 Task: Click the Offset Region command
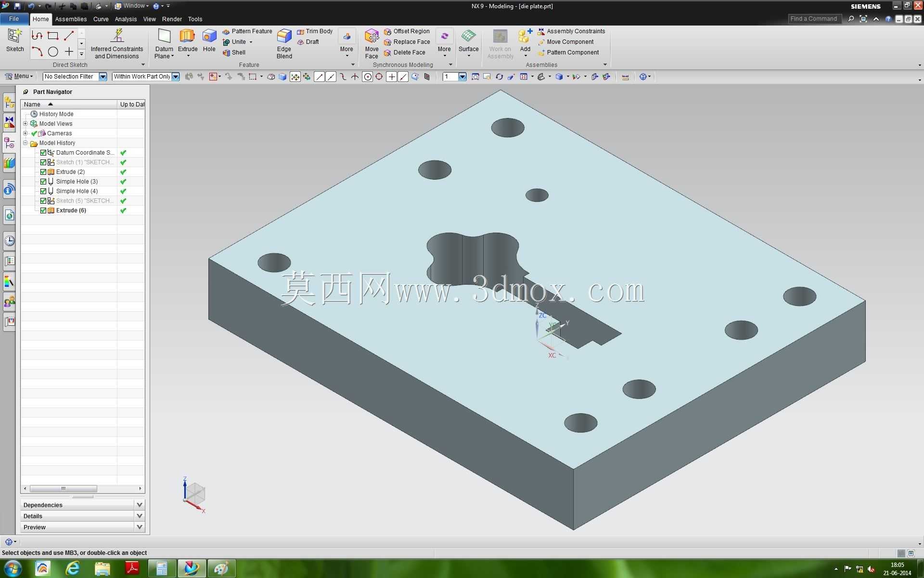(x=407, y=31)
